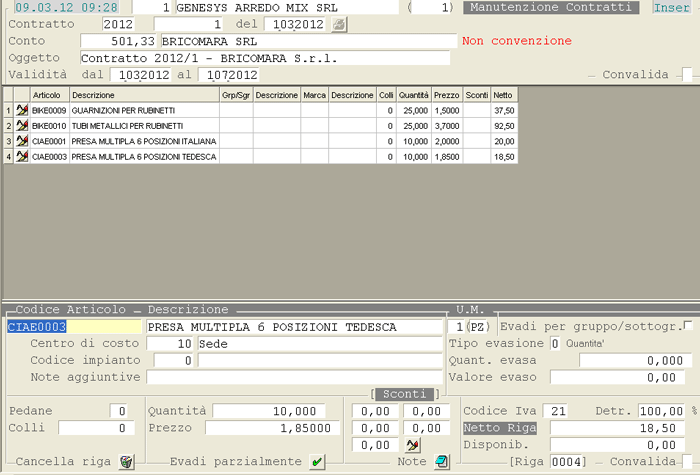Enable Evadi per gruppo/sottogr. checkbox
This screenshot has height=475, width=700.
[688, 325]
